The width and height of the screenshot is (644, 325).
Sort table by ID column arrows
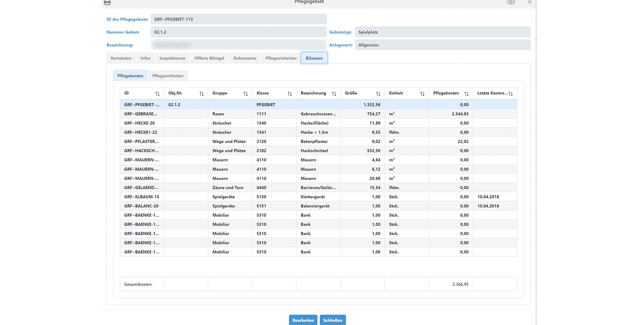point(157,94)
